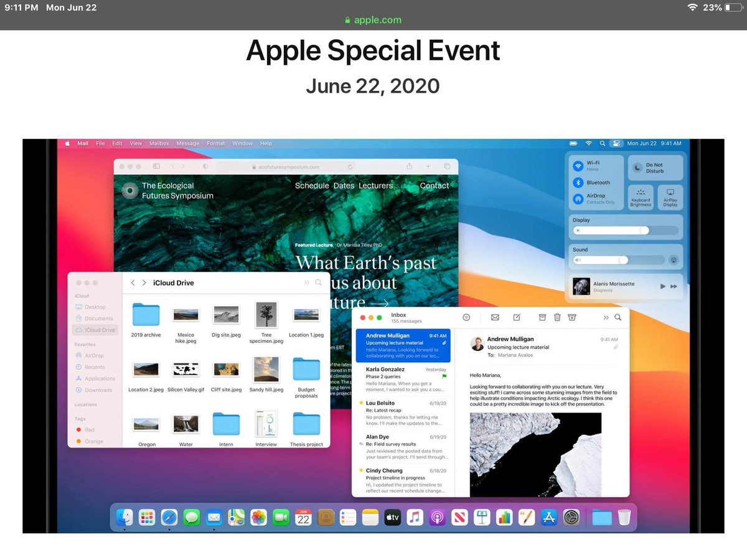Go back in the Safari window
The width and height of the screenshot is (747, 560).
[x=173, y=167]
